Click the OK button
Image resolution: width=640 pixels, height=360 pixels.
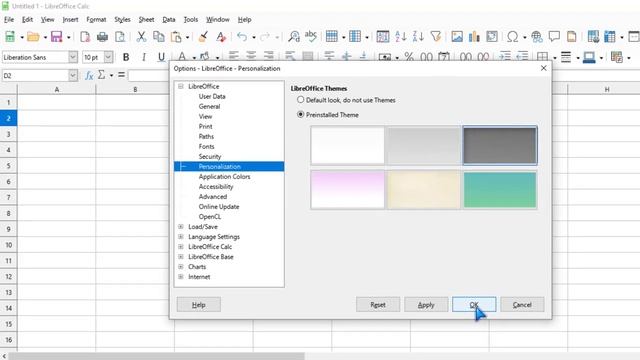pos(474,304)
